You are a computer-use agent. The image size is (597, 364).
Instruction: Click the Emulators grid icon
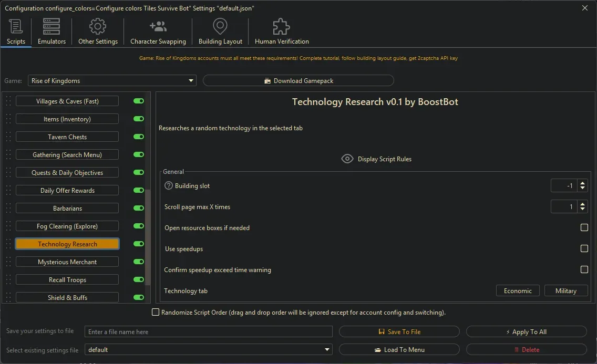click(51, 26)
